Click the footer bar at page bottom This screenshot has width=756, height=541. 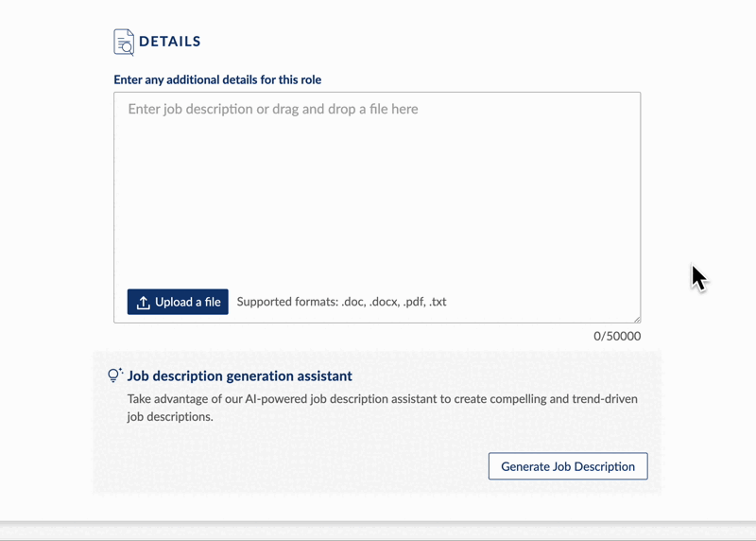(x=378, y=531)
